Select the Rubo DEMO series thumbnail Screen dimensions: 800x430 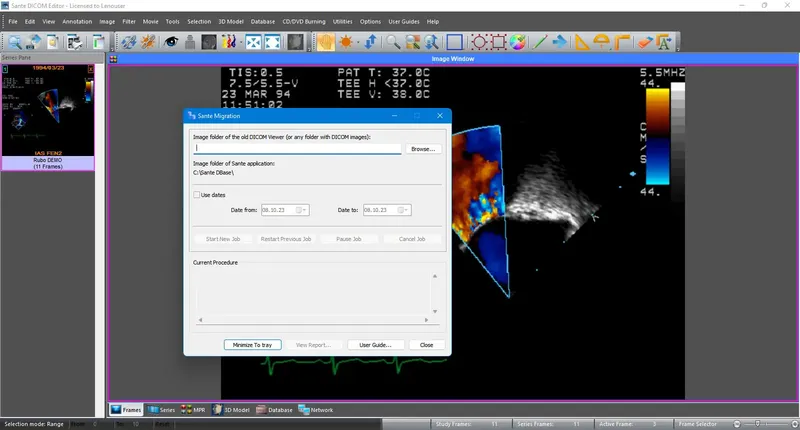48,117
